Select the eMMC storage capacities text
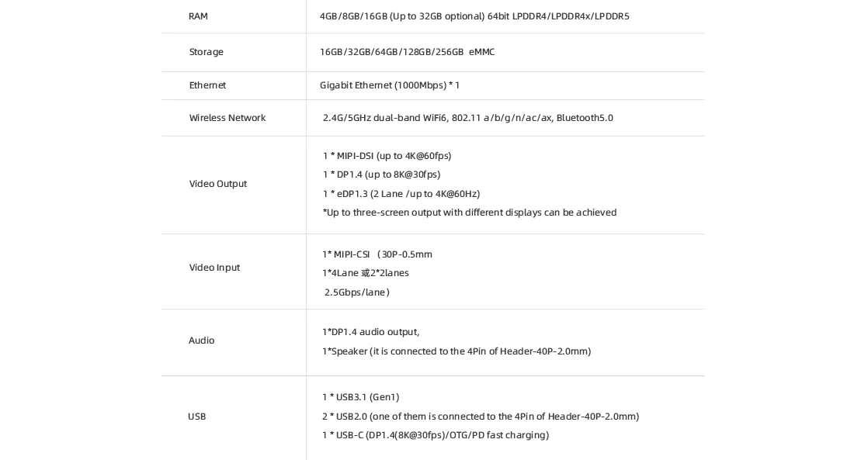The height and width of the screenshot is (460, 868). (x=407, y=52)
